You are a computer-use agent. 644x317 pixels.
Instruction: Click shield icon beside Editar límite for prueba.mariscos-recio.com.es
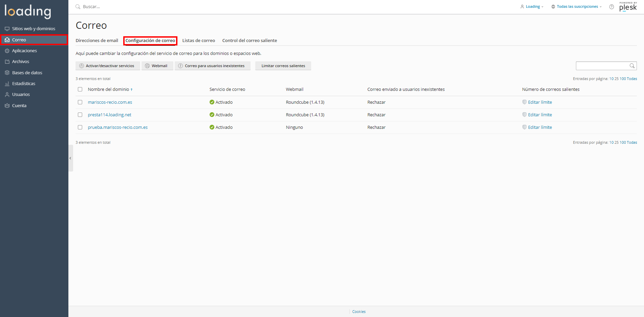[x=524, y=127]
